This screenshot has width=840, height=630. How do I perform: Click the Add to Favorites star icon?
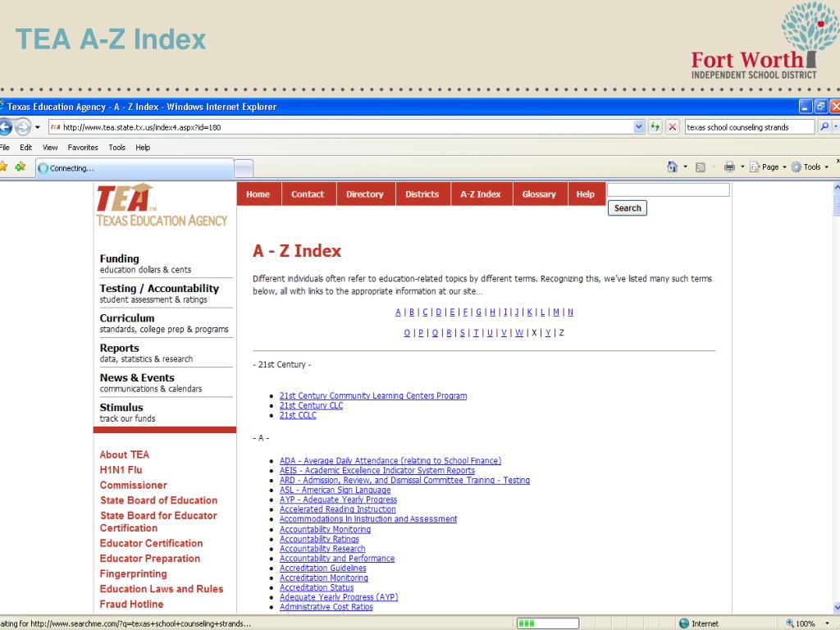pos(21,167)
